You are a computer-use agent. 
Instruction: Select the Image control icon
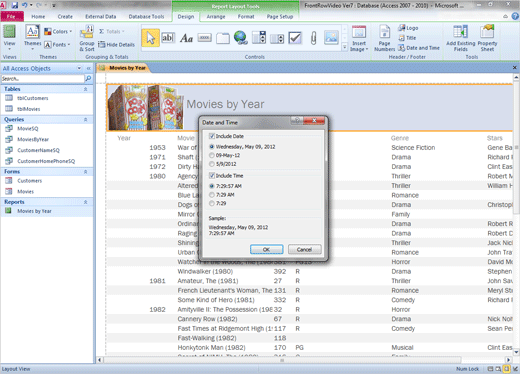tap(331, 38)
